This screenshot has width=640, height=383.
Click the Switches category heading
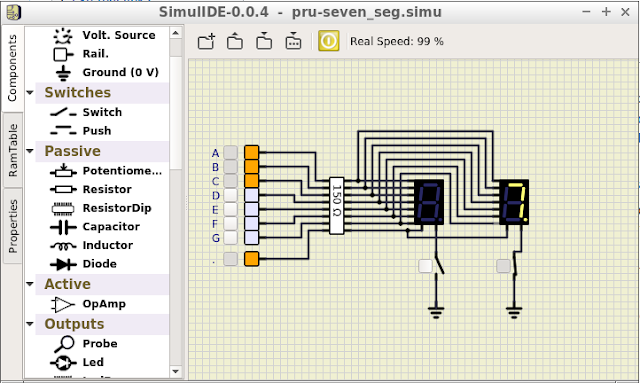(78, 93)
